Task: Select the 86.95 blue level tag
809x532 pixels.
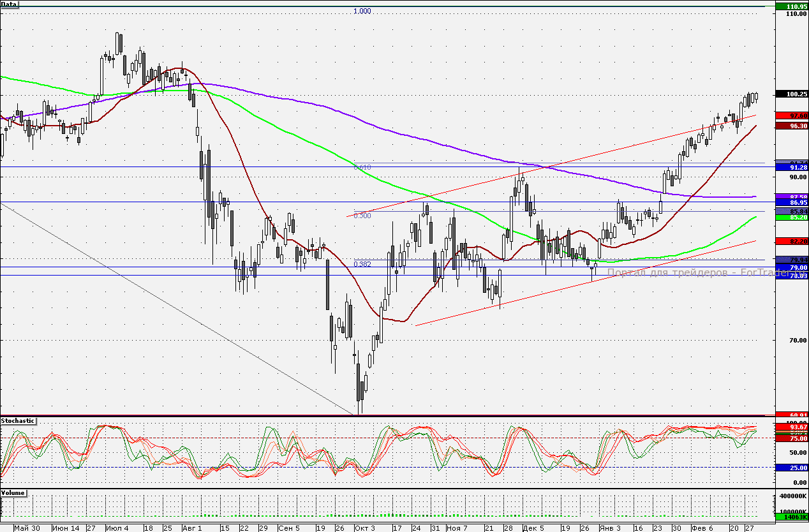Action: pyautogui.click(x=791, y=202)
